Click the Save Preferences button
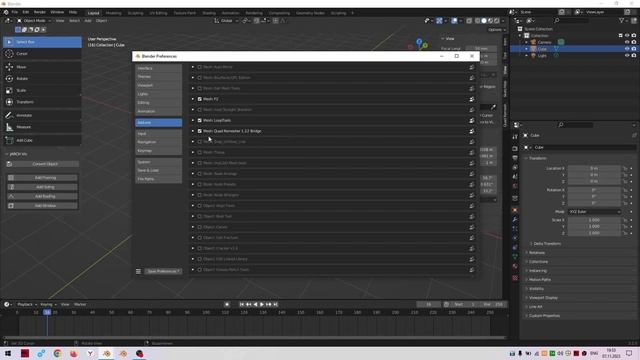640x360 pixels. (x=163, y=271)
